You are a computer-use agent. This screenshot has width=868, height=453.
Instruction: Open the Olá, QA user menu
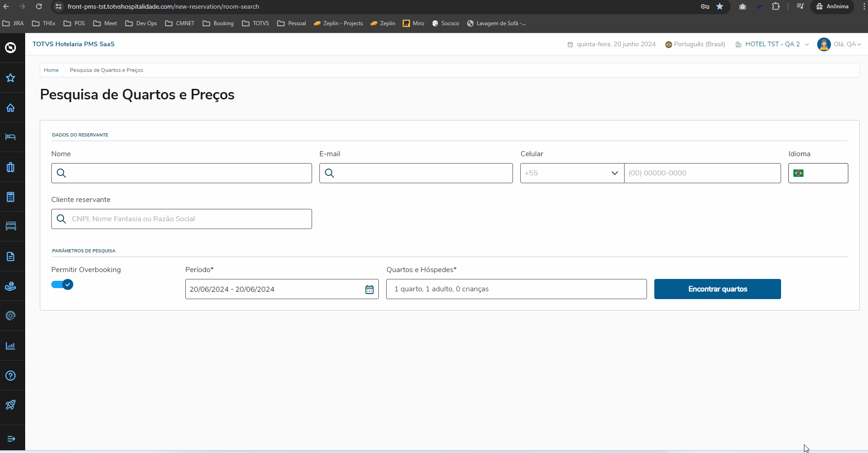pos(839,44)
